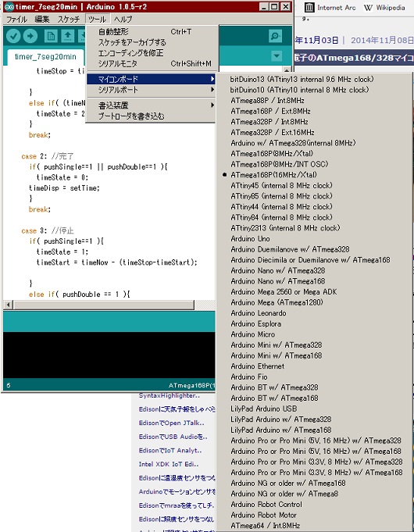
Task: Select Arduino Esplora board
Action: (314, 323)
